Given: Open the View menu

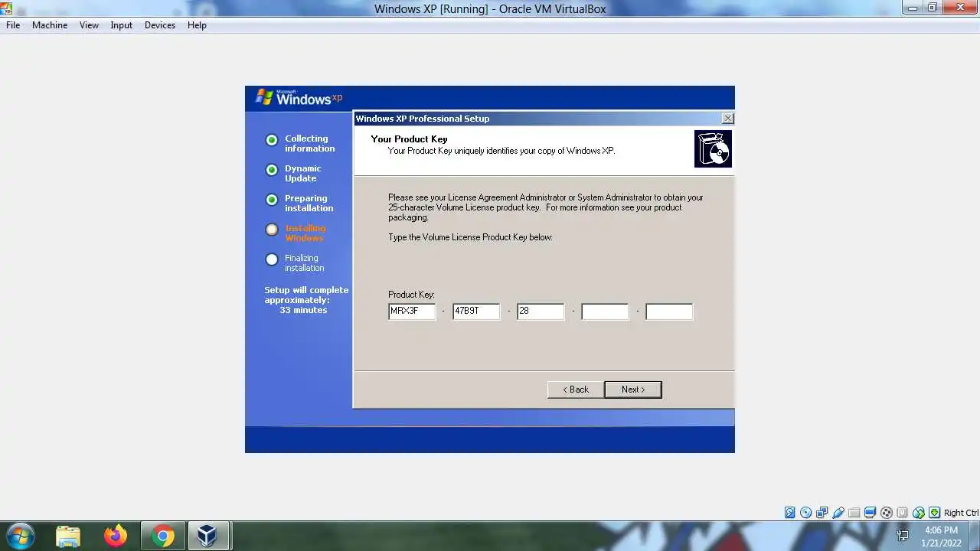Looking at the screenshot, I should (x=90, y=25).
